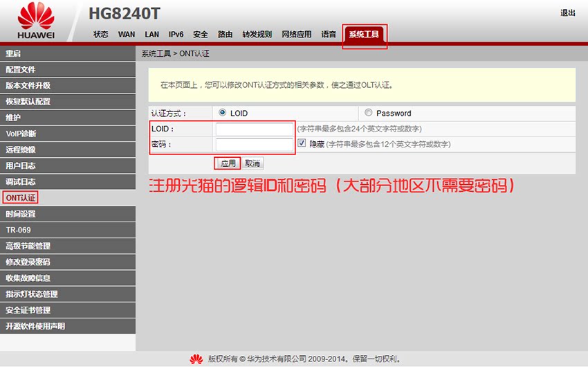Open the 路由 tab
Image resolution: width=588 pixels, height=369 pixels.
[x=225, y=34]
